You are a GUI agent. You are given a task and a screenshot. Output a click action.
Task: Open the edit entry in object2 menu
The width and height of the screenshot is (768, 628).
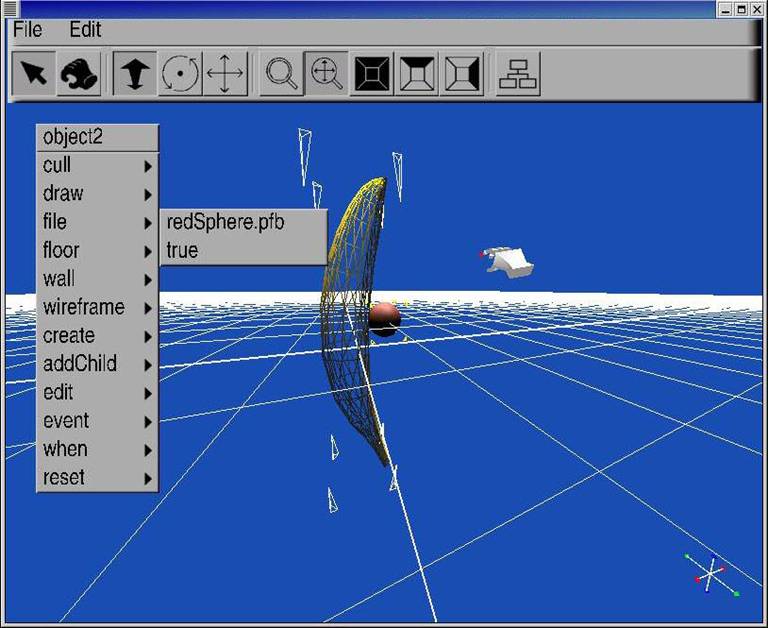(97, 393)
